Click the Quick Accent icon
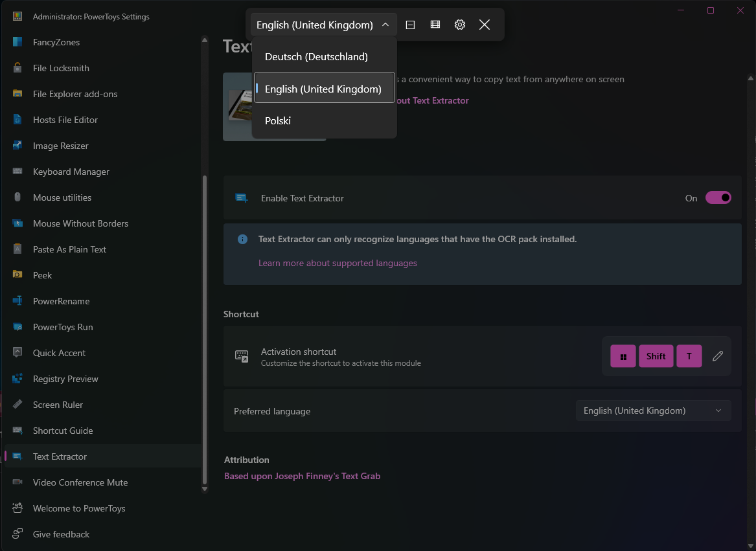 pyautogui.click(x=17, y=352)
